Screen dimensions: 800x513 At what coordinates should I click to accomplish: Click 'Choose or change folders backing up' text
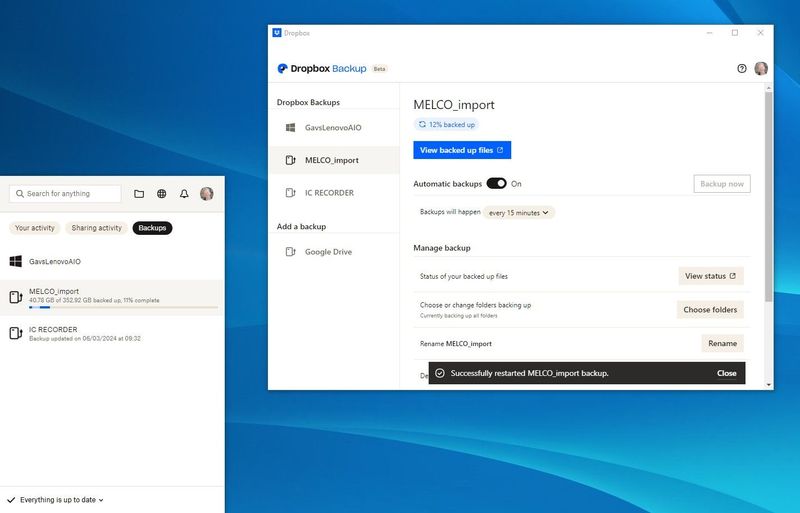point(476,305)
